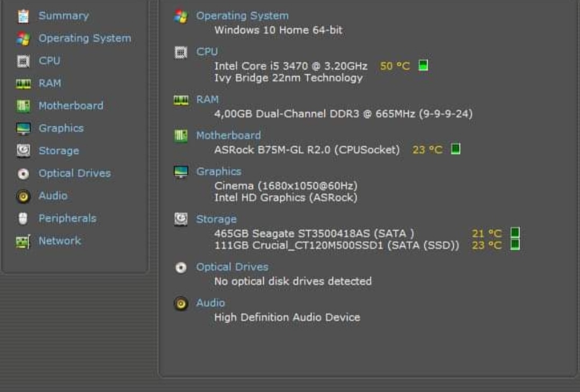Click the Network icon in sidebar
This screenshot has height=392, width=580.
tap(23, 242)
